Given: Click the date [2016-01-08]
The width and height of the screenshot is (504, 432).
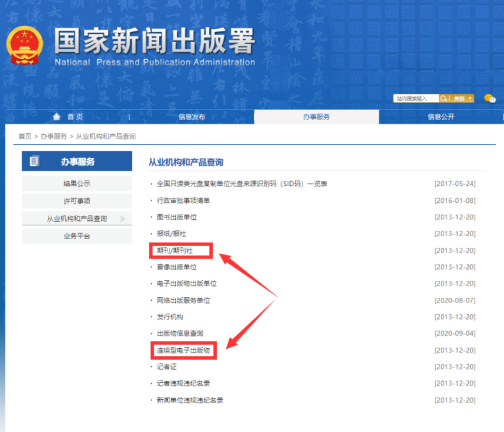Looking at the screenshot, I should (x=455, y=200).
